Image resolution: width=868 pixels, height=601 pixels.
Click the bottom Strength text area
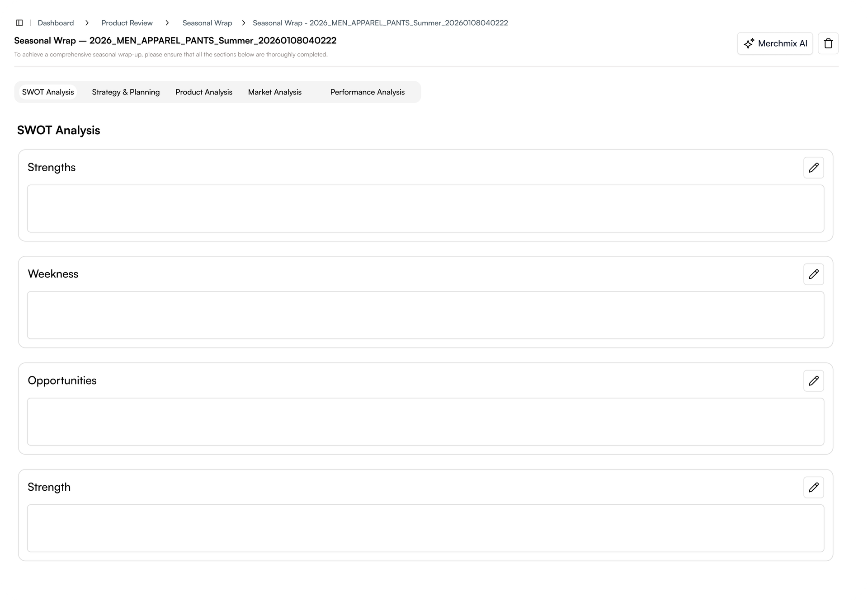(x=425, y=529)
